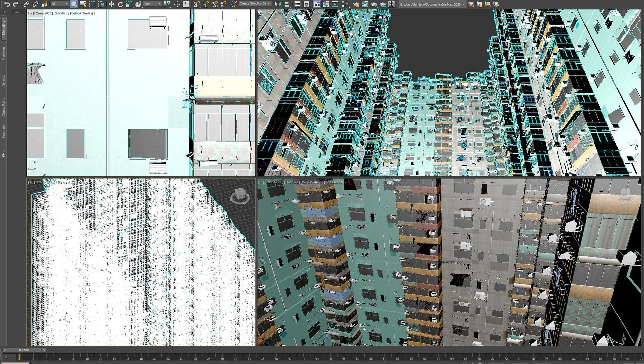Open the Select by Name list tool

tap(83, 4)
